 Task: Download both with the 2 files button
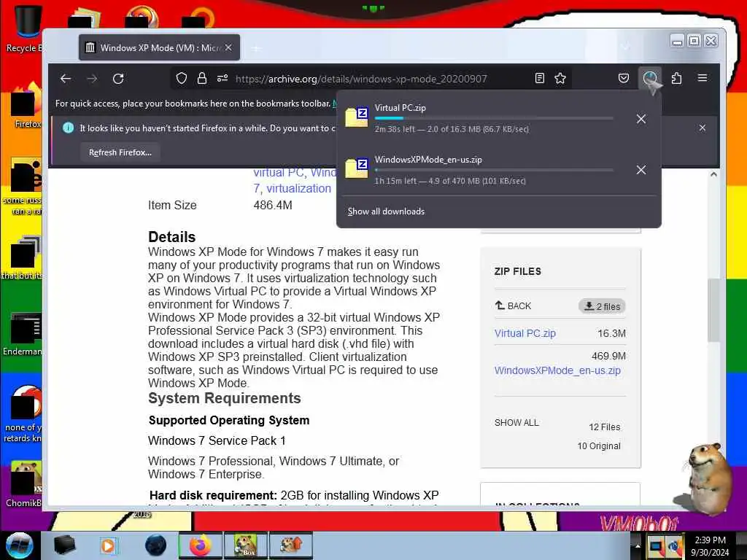click(602, 306)
